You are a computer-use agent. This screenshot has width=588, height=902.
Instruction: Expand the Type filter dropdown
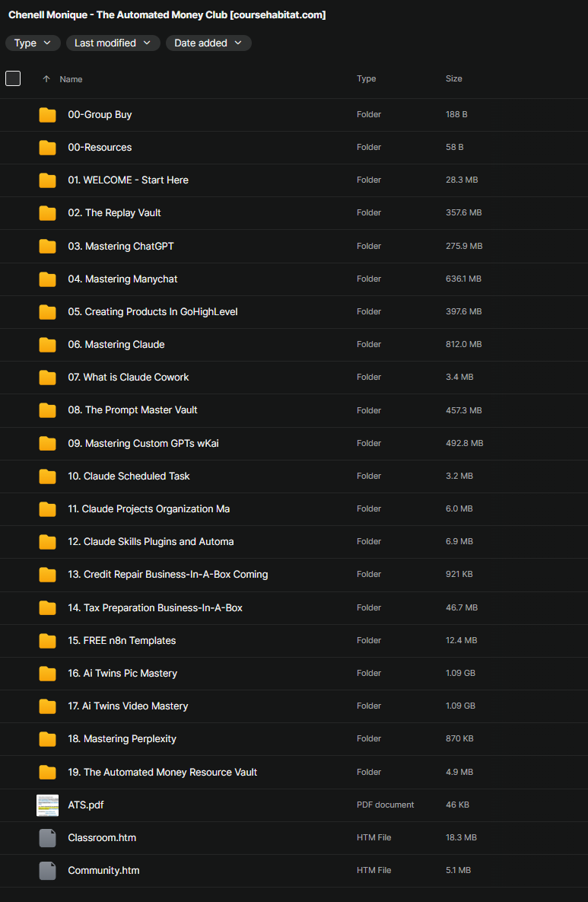click(x=33, y=43)
